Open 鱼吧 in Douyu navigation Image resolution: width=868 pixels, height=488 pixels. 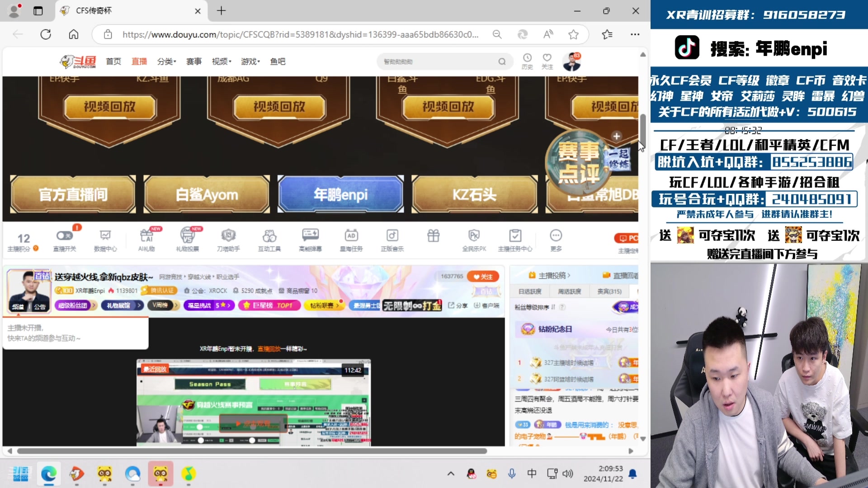[278, 61]
